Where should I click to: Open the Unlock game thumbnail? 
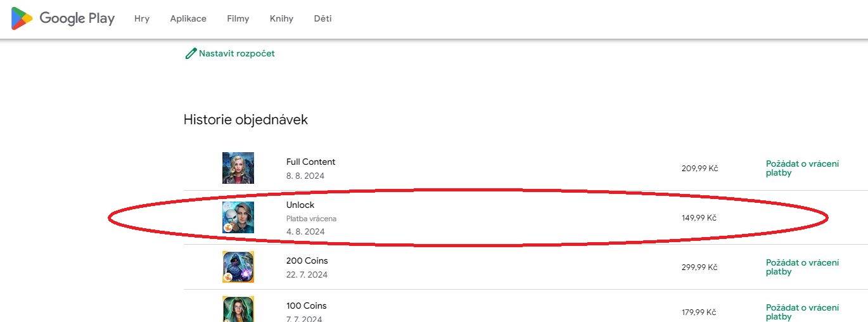(x=238, y=217)
